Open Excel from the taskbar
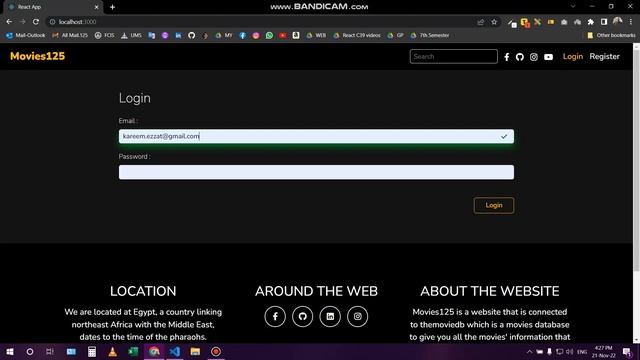The width and height of the screenshot is (640, 360). coord(133,351)
